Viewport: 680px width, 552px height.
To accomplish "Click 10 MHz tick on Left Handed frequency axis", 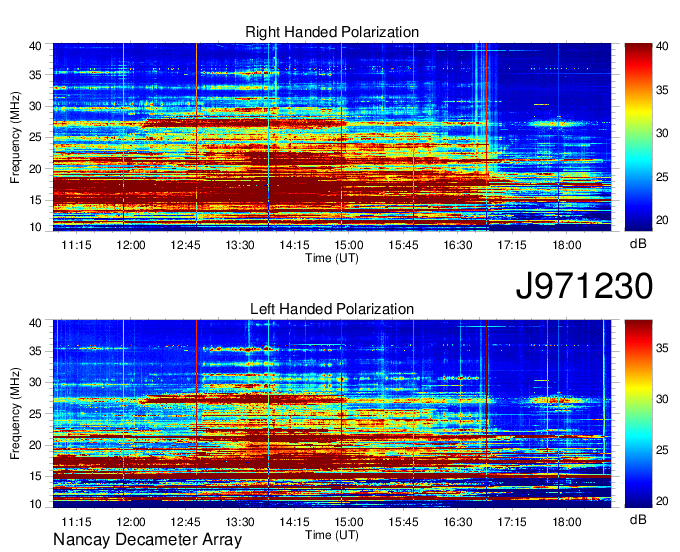I will [x=35, y=503].
